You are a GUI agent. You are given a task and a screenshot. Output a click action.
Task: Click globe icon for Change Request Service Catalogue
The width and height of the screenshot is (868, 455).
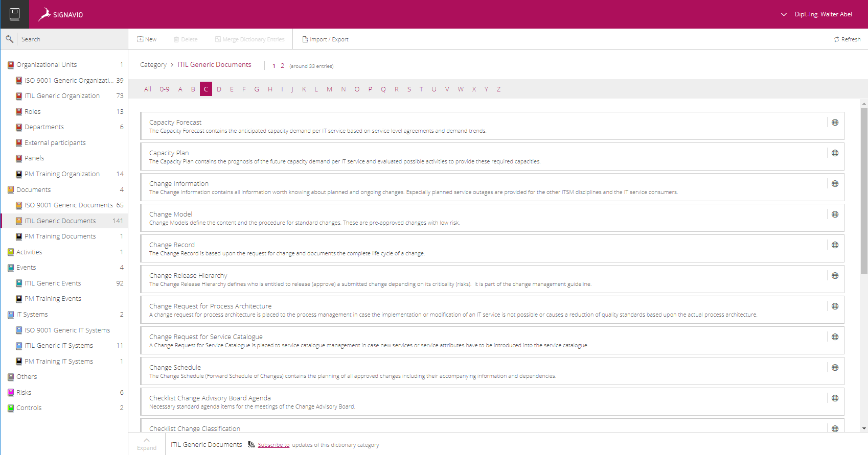click(x=835, y=337)
